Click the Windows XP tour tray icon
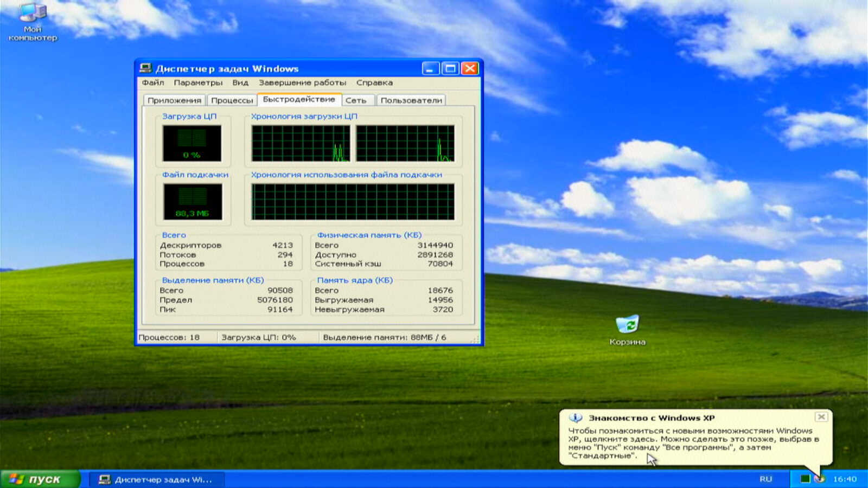This screenshot has width=868, height=488. tap(820, 479)
